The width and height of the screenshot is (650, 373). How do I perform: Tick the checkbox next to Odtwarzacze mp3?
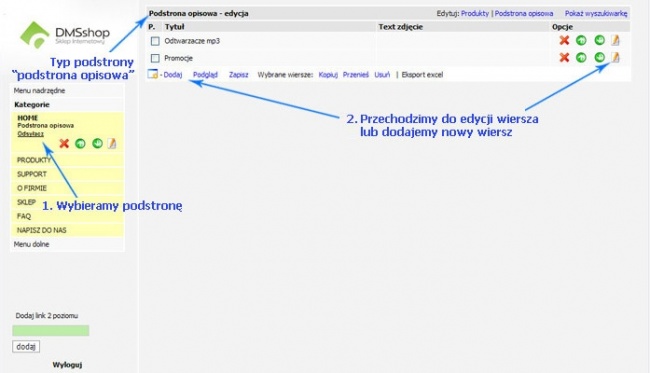(155, 41)
